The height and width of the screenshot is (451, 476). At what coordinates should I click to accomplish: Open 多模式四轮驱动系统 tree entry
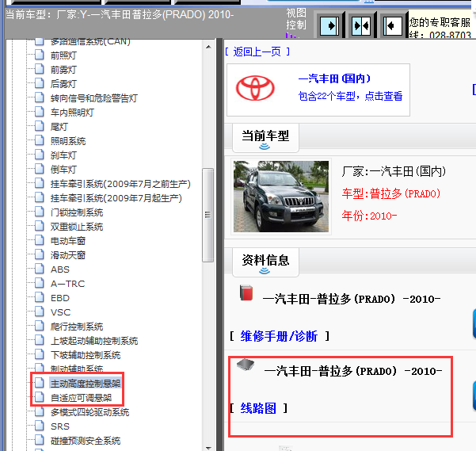pos(89,412)
